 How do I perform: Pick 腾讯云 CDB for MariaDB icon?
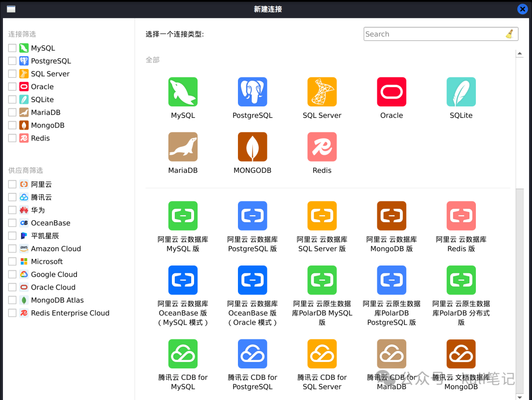[x=392, y=354]
